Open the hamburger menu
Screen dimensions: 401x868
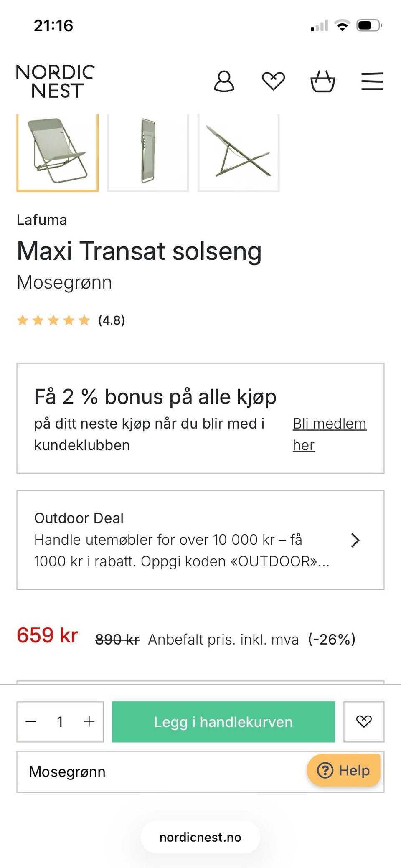(372, 81)
